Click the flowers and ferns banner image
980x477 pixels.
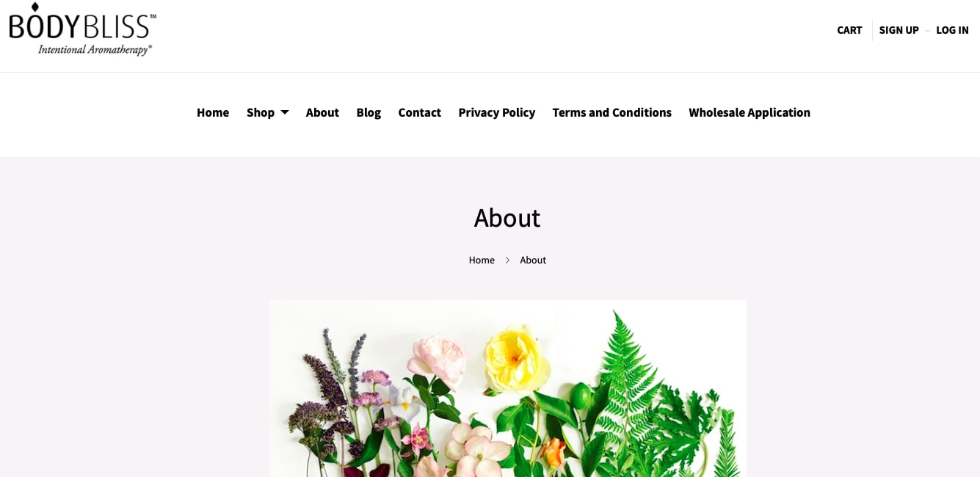(x=507, y=388)
